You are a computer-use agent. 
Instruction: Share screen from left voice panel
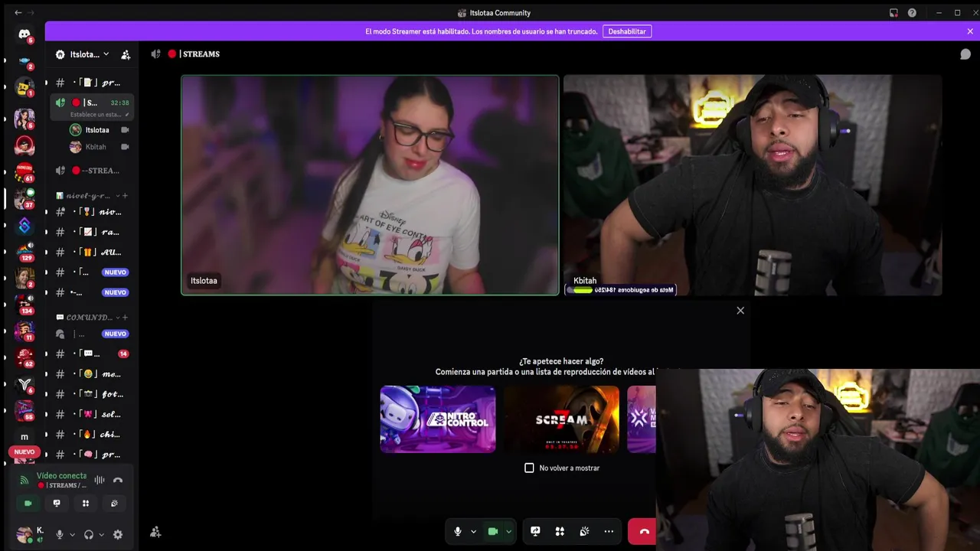coord(57,504)
